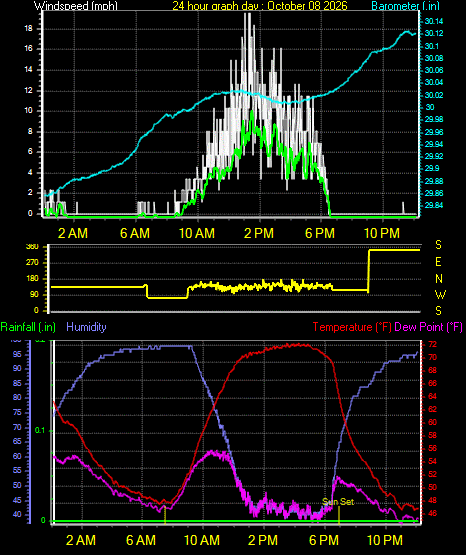Click barometer axis value 30.02
Screen dimensions: 466x555
point(434,95)
